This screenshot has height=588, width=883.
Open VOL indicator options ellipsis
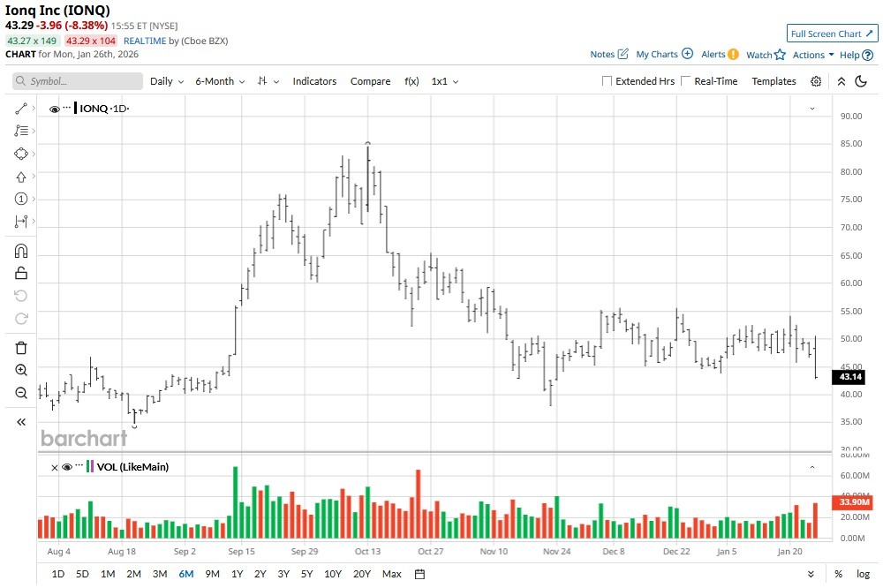(79, 465)
